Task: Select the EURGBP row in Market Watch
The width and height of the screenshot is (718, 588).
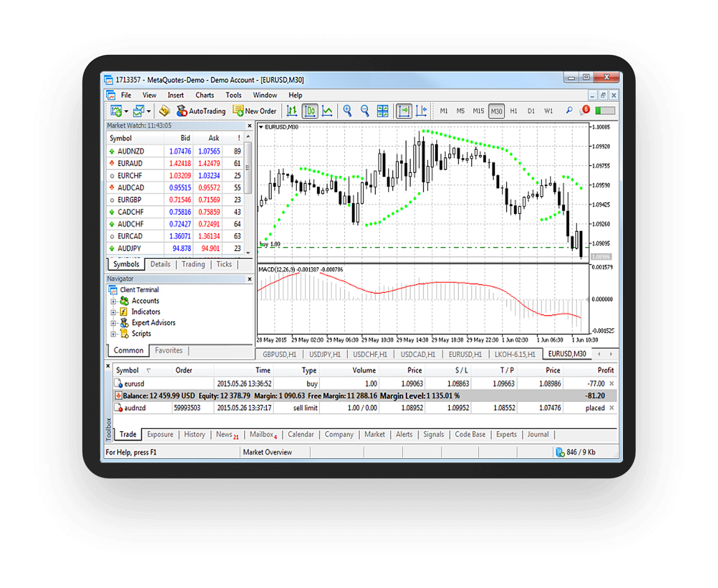Action: (175, 200)
